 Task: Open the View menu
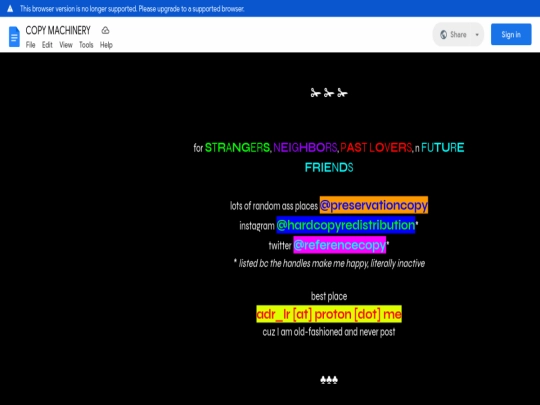tap(66, 45)
